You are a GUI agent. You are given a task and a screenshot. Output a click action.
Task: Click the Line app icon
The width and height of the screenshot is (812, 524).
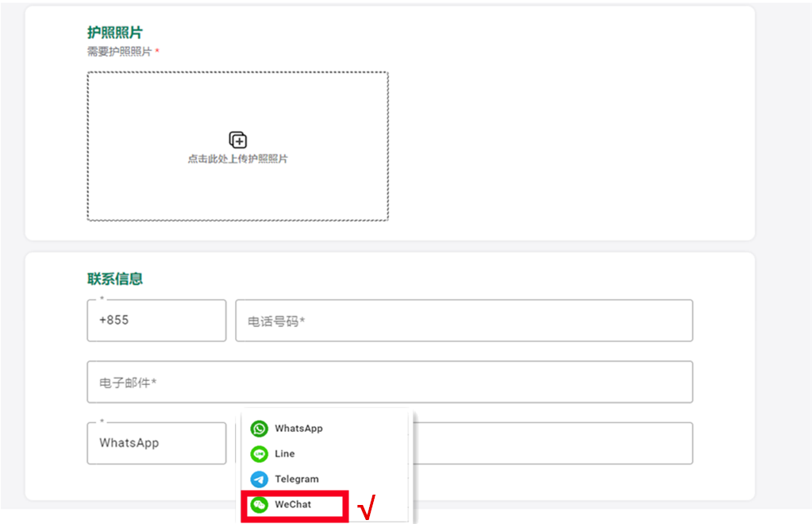click(x=260, y=454)
